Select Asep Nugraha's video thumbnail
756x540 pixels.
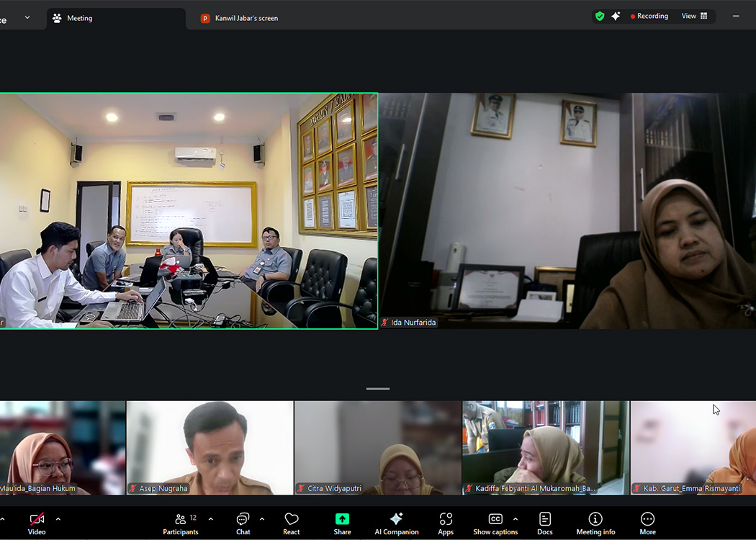point(210,448)
